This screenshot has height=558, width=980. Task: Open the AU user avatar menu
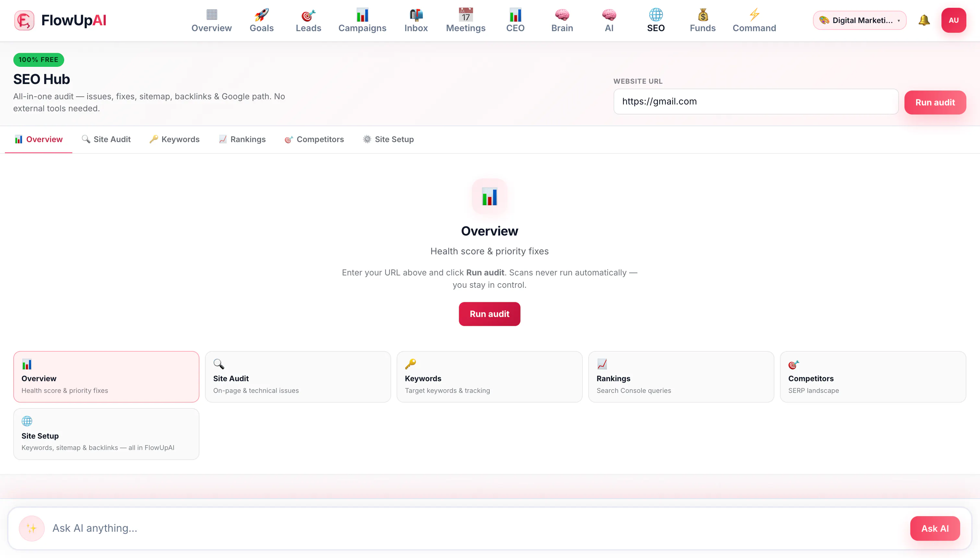click(x=953, y=20)
